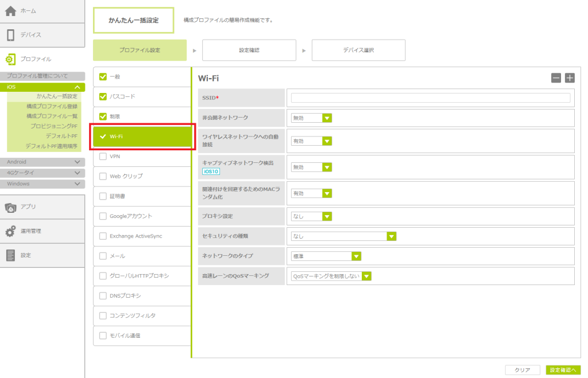Select the デバイス選択 step tab
This screenshot has width=588, height=378.
click(x=358, y=50)
